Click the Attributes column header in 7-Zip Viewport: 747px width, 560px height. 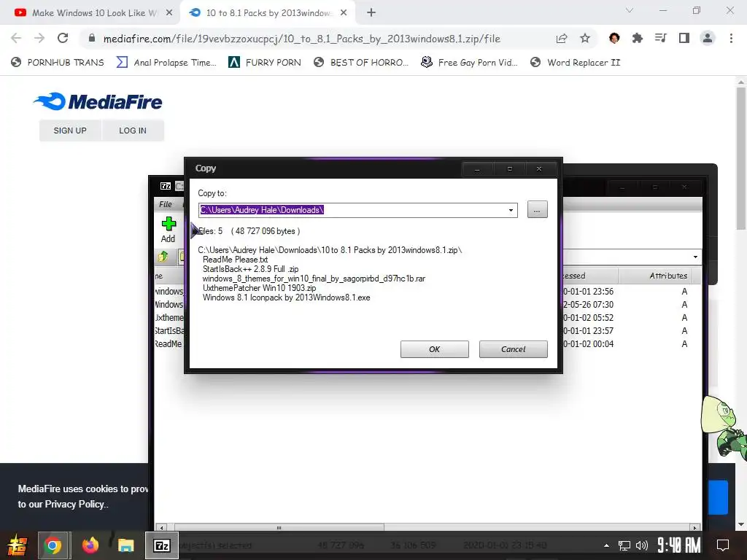click(x=668, y=276)
